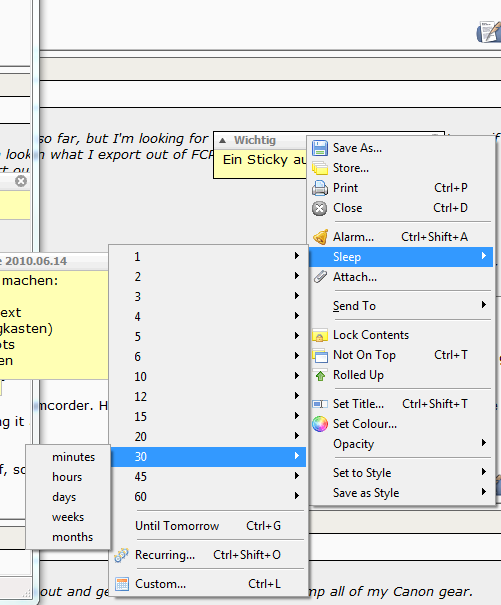Click the Print printer icon
The image size is (501, 605).
pos(320,188)
